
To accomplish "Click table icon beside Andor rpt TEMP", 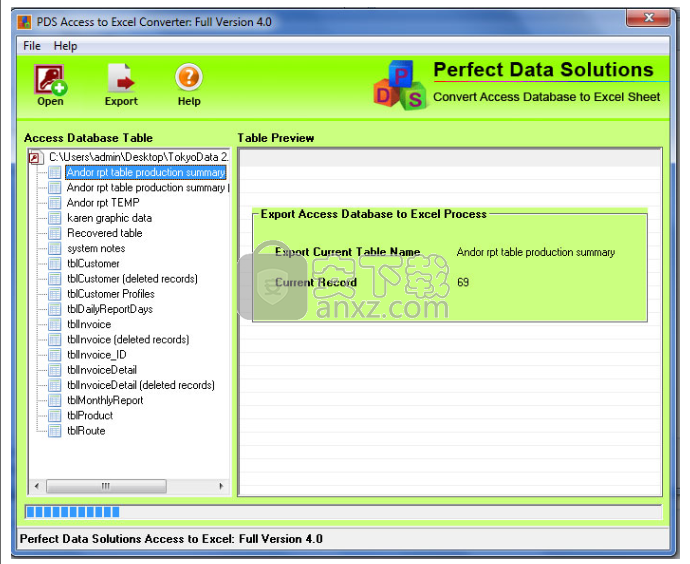I will point(55,203).
